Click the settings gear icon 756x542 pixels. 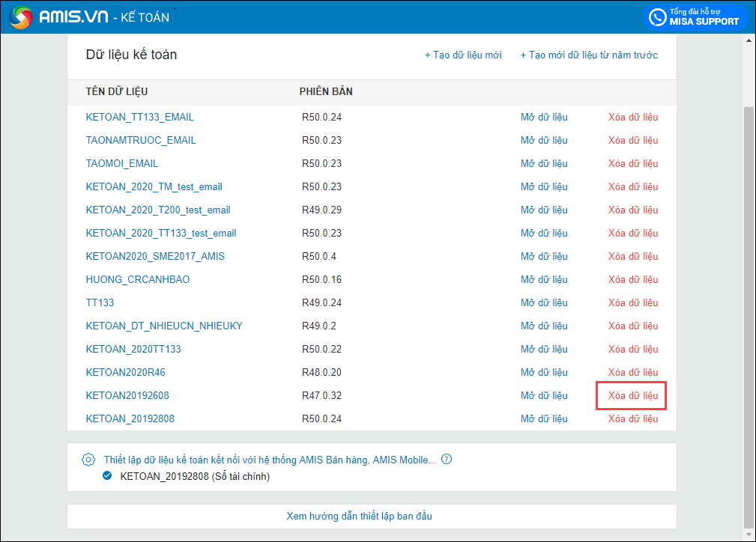pyautogui.click(x=88, y=460)
